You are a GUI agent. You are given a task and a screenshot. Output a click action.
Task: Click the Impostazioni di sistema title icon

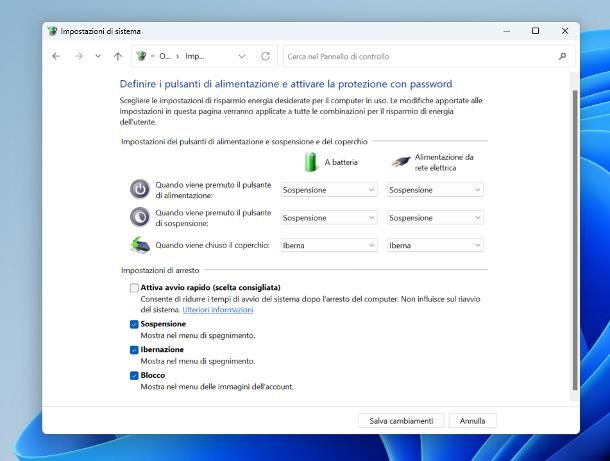[52, 31]
